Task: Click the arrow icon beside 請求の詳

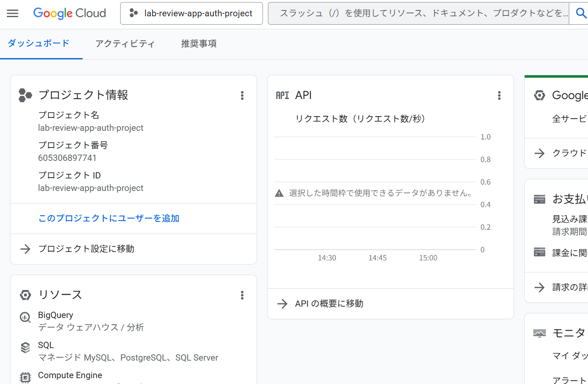Action: point(540,287)
